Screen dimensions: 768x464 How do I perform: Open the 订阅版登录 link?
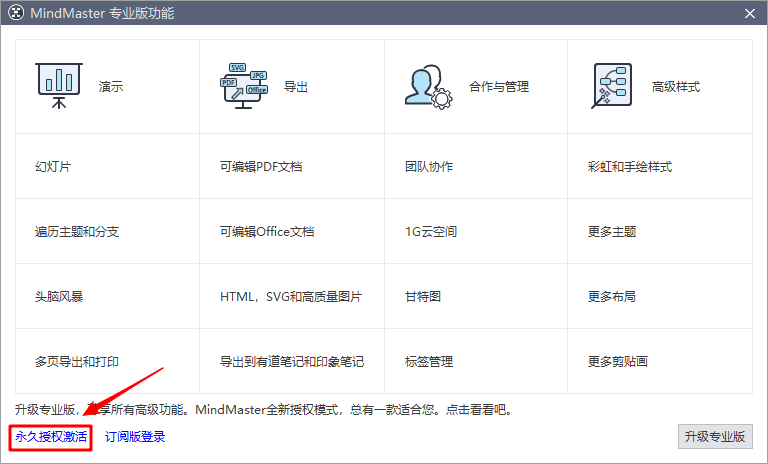135,437
